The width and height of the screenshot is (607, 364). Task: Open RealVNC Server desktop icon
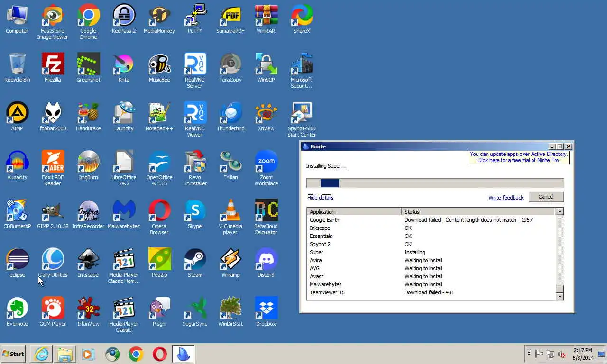[195, 71]
